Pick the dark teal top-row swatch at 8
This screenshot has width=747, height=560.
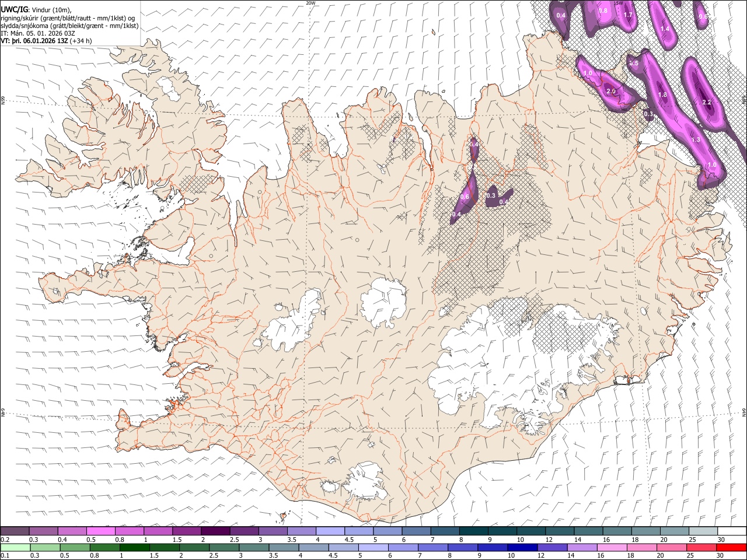pos(474,531)
